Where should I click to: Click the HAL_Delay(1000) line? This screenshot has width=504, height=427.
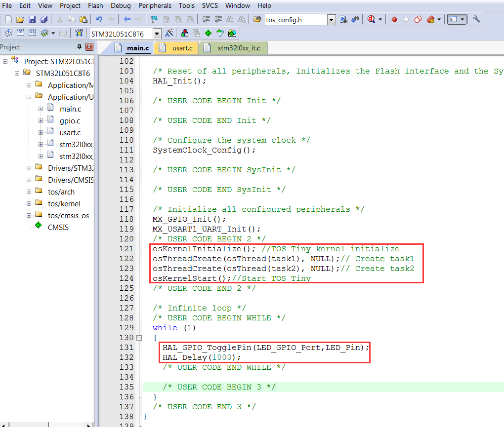click(202, 357)
